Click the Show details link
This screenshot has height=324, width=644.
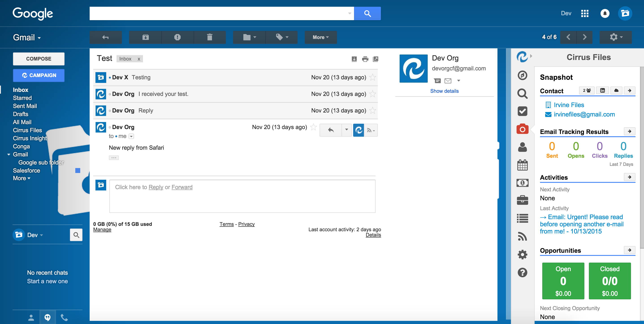tap(444, 91)
